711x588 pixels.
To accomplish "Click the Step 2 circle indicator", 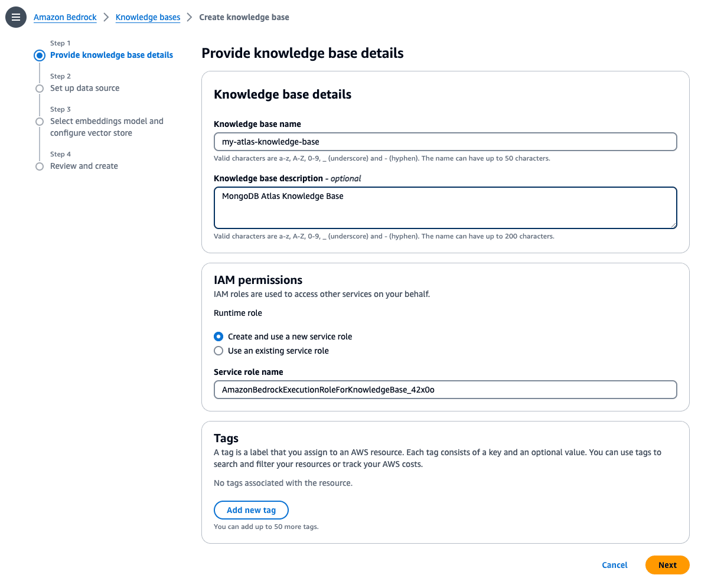I will click(x=40, y=89).
